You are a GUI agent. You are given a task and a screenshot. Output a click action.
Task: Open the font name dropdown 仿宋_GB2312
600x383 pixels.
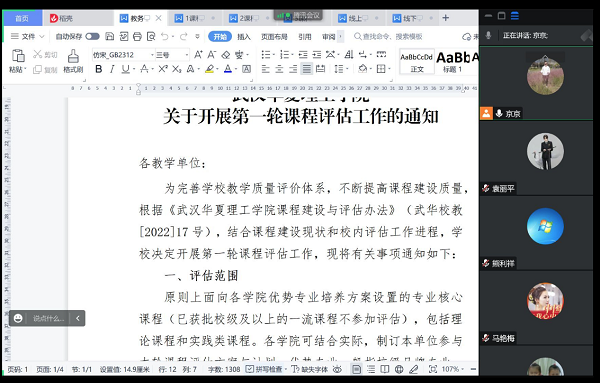(x=152, y=55)
